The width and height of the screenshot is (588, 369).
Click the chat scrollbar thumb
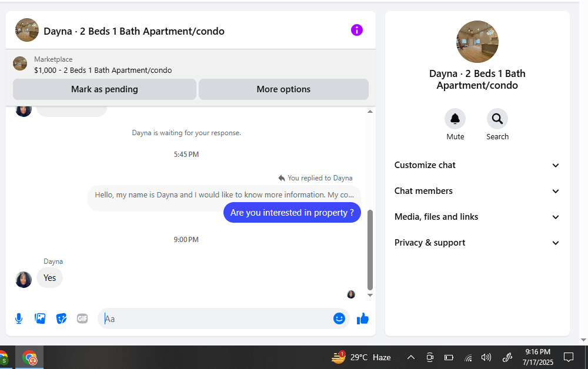click(370, 250)
